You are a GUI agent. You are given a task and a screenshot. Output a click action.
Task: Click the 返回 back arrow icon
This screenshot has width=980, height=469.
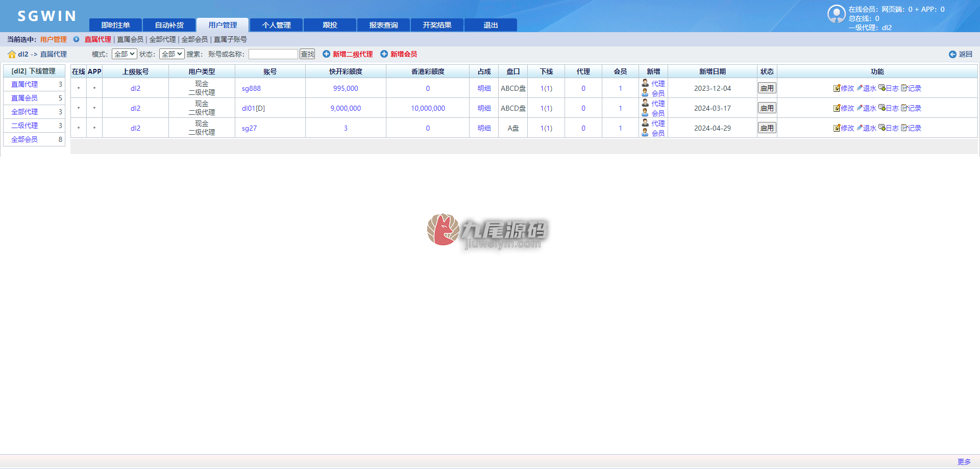coord(952,54)
